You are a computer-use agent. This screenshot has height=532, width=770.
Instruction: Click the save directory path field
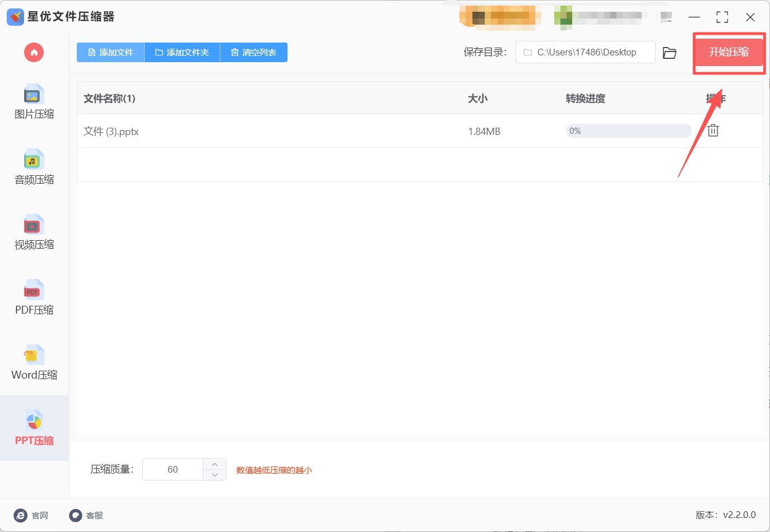coord(585,52)
